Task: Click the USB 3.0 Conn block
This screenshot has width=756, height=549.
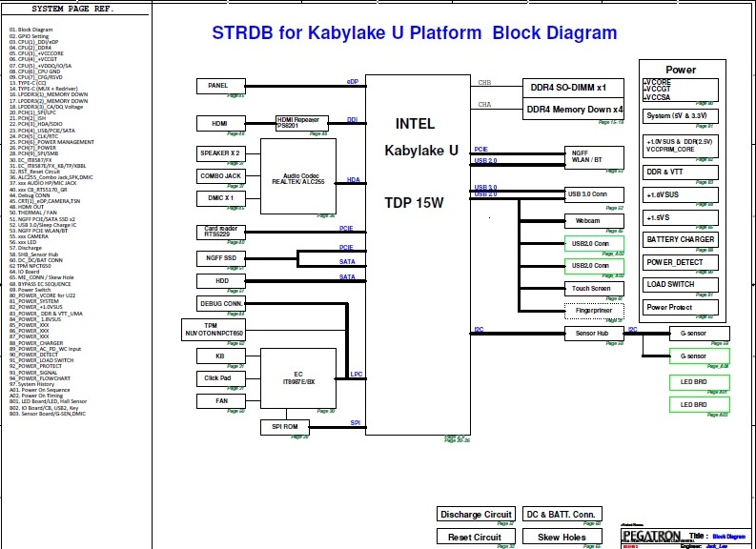Action: [594, 194]
